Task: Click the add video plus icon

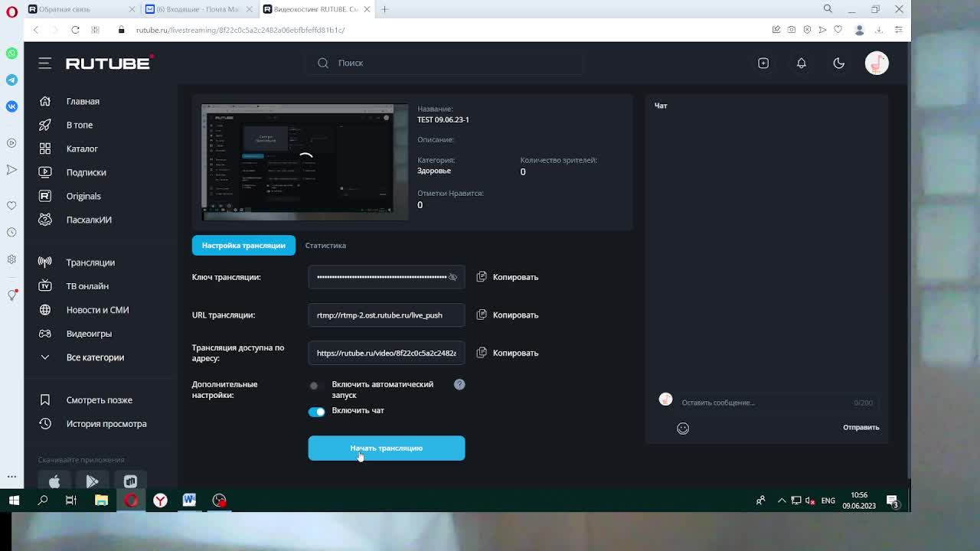Action: (x=763, y=63)
